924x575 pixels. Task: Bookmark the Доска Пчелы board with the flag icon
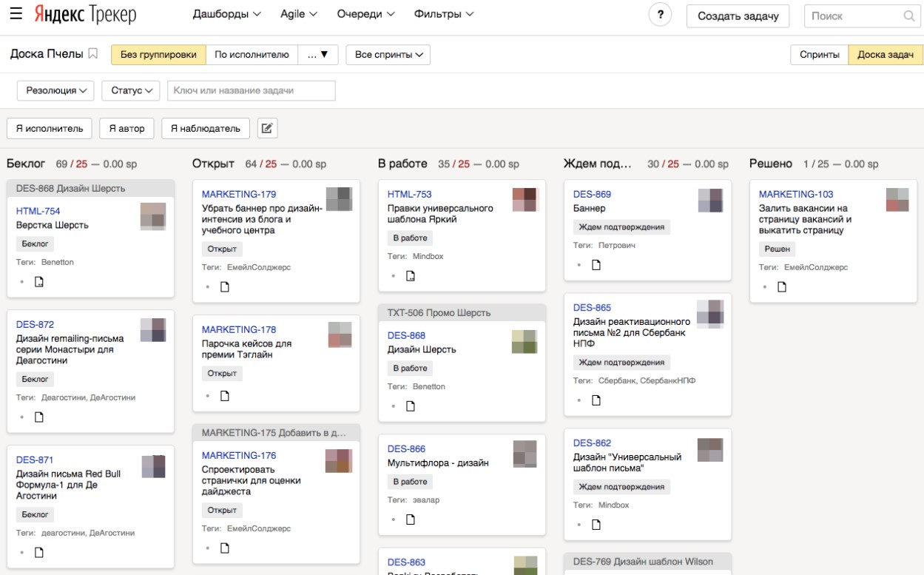93,54
